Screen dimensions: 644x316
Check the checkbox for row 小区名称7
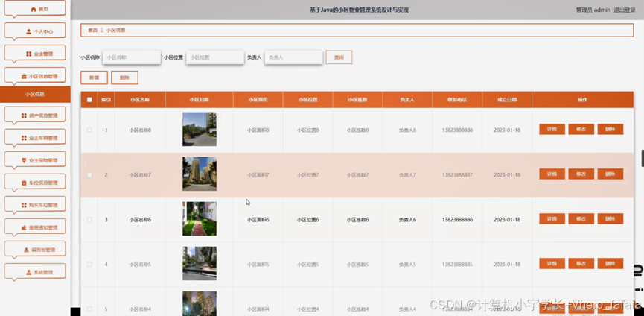(x=89, y=175)
